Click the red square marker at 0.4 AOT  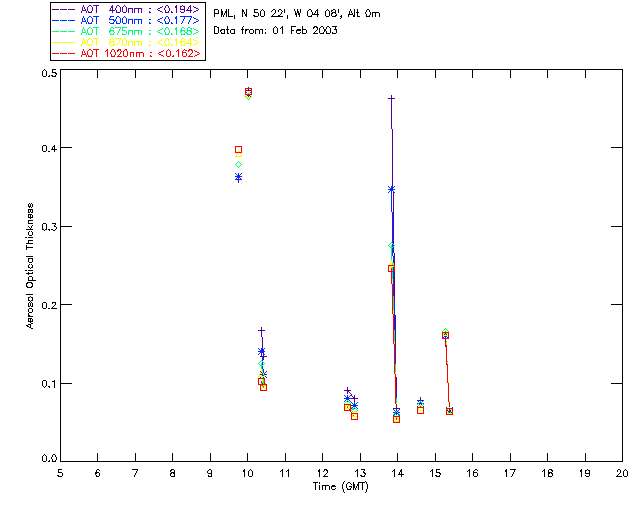[x=238, y=150]
